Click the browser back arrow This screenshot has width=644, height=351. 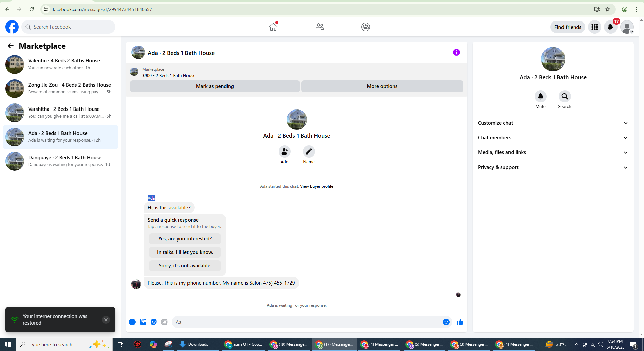tap(7, 9)
